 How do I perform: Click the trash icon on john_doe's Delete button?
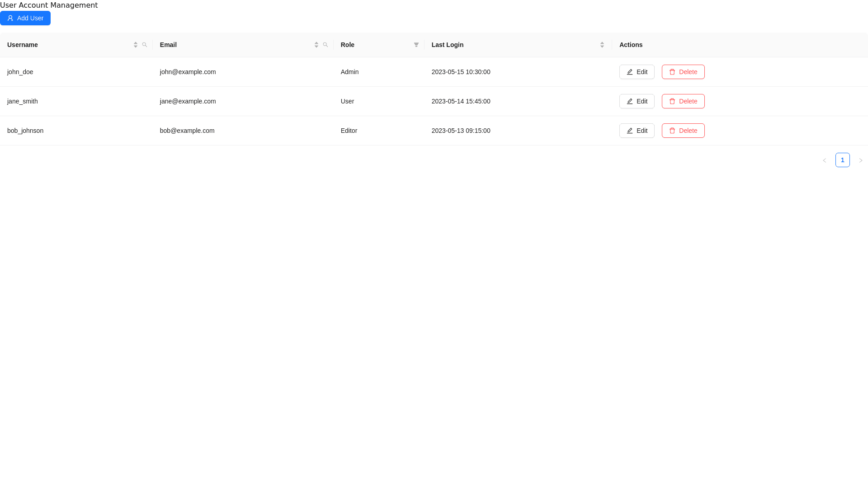tap(672, 72)
